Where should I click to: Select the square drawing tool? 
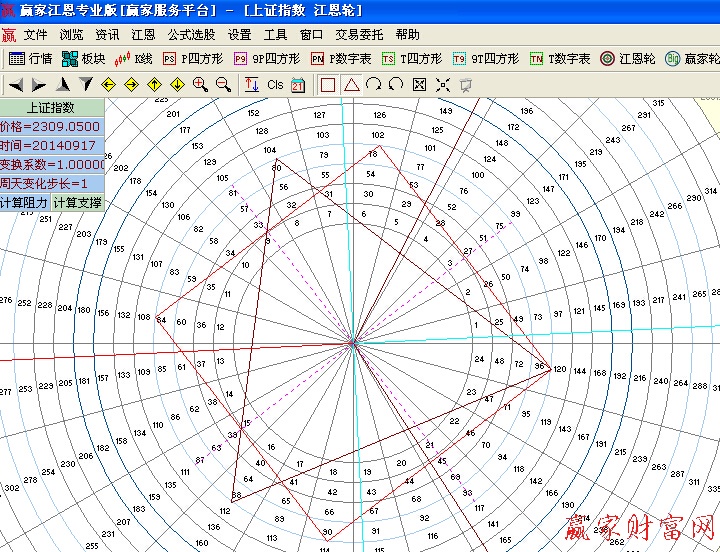click(327, 85)
